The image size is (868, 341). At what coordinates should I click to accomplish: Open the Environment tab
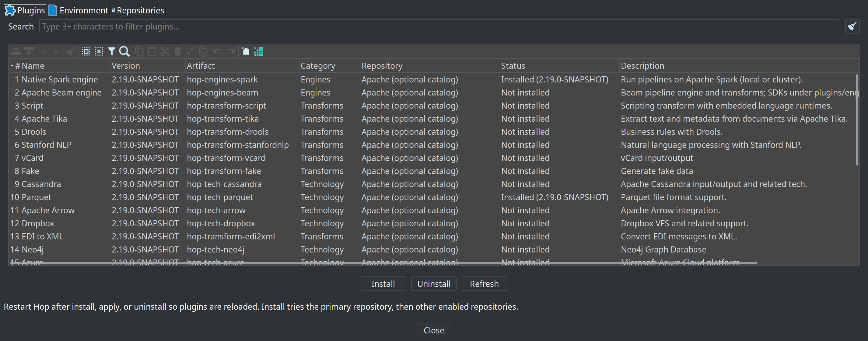[x=79, y=10]
